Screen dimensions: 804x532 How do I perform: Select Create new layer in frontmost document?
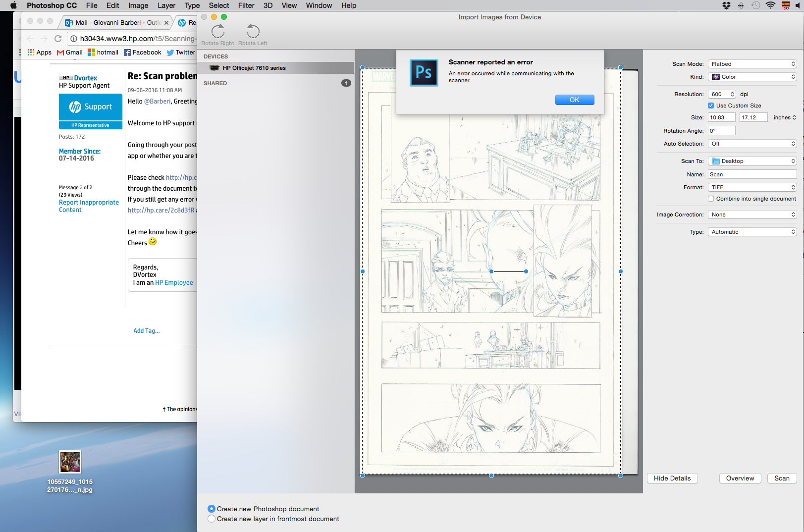point(212,519)
